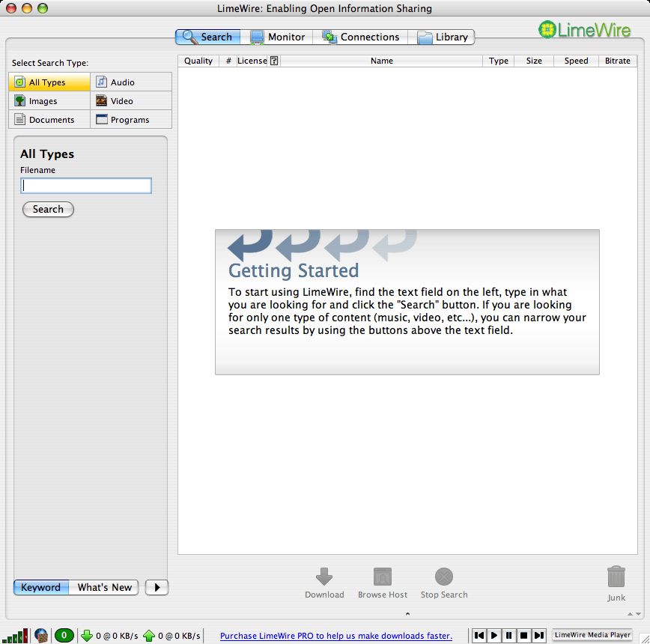Click the Stop Search icon
Screen dimensions: 650x644
[443, 577]
